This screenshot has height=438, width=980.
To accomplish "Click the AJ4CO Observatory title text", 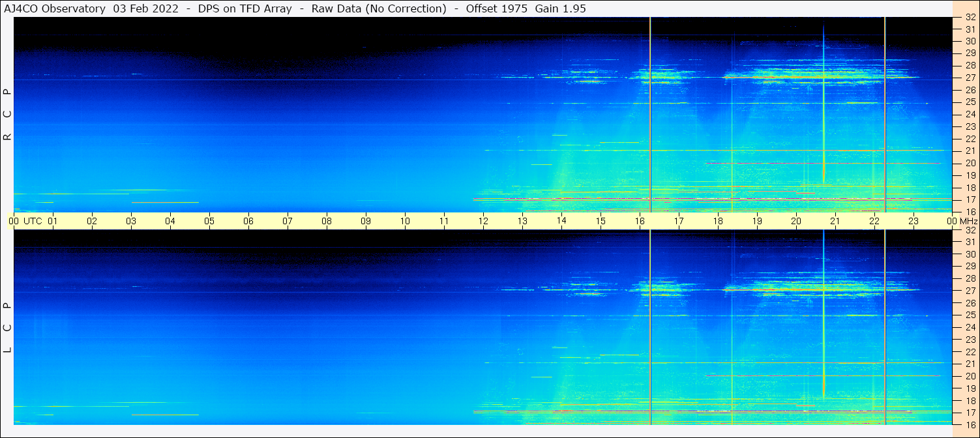I will [x=53, y=8].
